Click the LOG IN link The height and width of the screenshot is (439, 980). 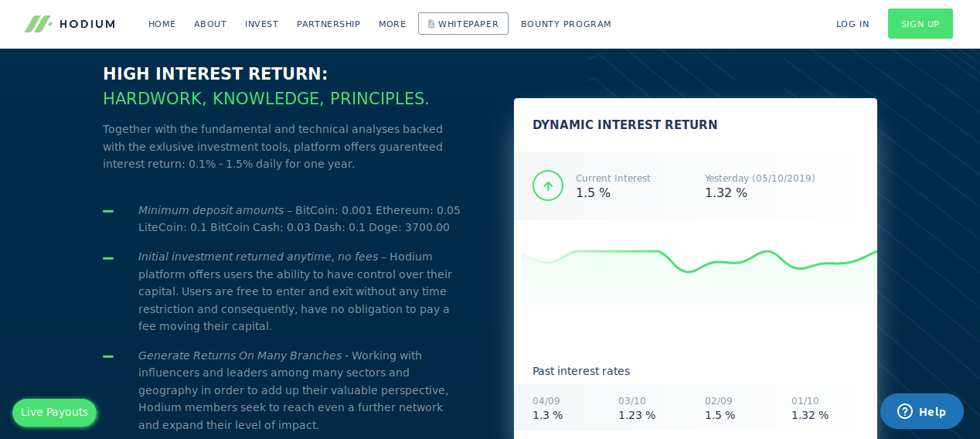[x=852, y=24]
